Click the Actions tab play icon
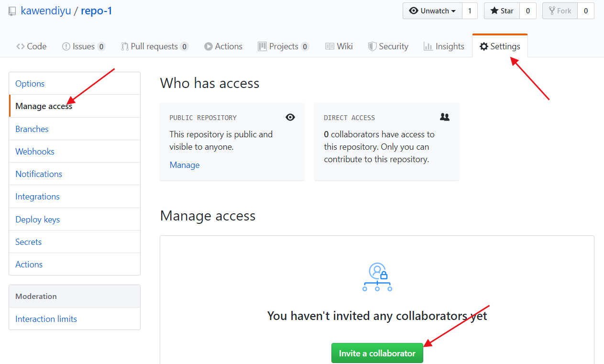This screenshot has height=364, width=604. pos(208,46)
